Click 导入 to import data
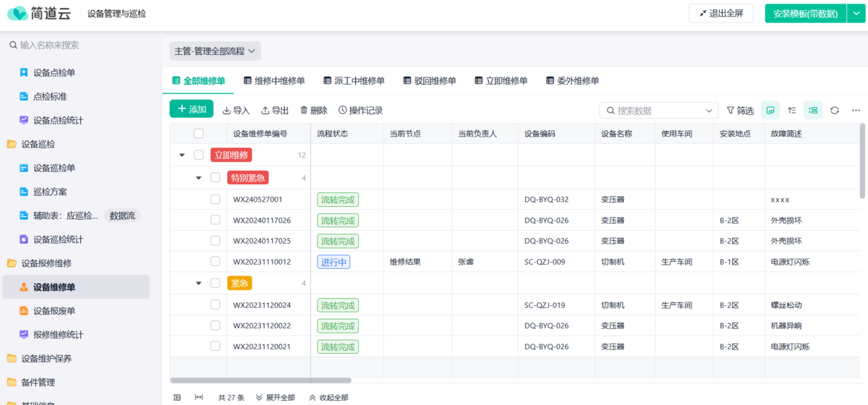This screenshot has width=868, height=405. pos(236,111)
